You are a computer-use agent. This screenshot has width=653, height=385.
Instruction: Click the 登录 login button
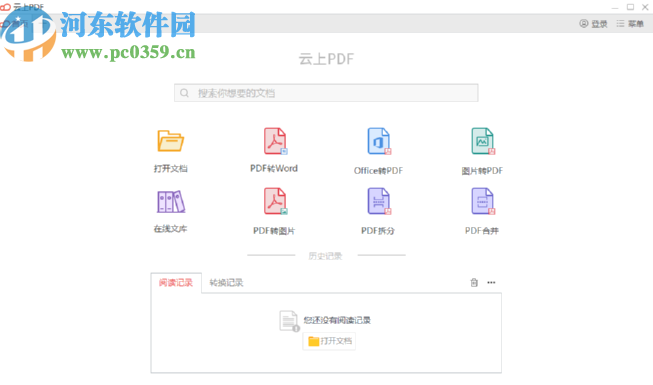(593, 24)
